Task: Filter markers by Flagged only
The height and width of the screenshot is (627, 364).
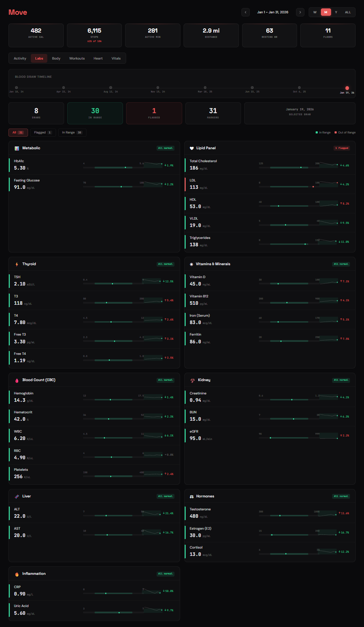Action: pyautogui.click(x=43, y=132)
